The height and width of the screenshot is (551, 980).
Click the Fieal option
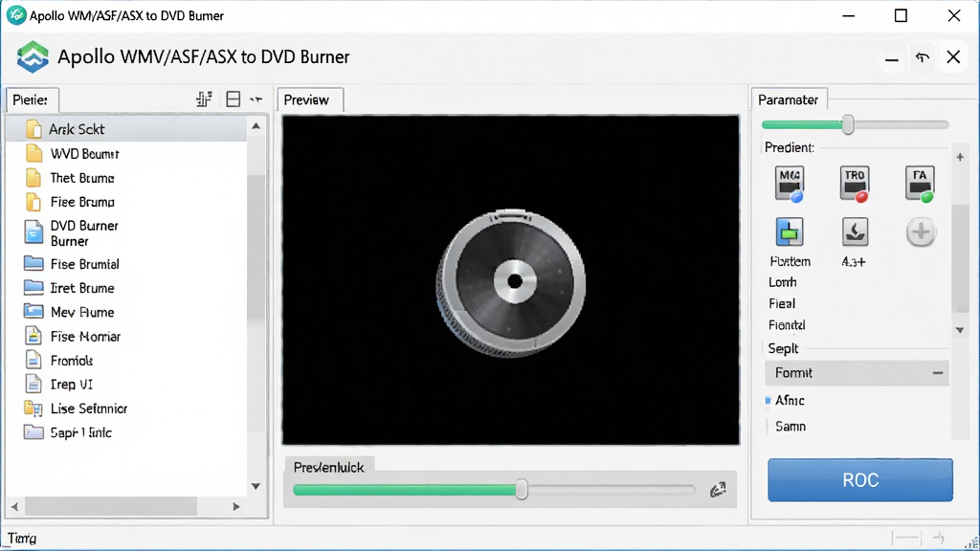pyautogui.click(x=781, y=303)
